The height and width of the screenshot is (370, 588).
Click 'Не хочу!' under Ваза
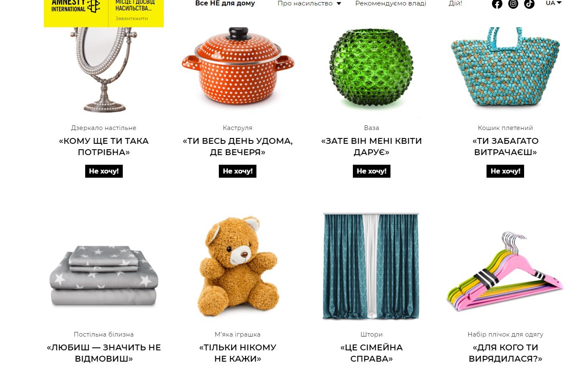372,171
